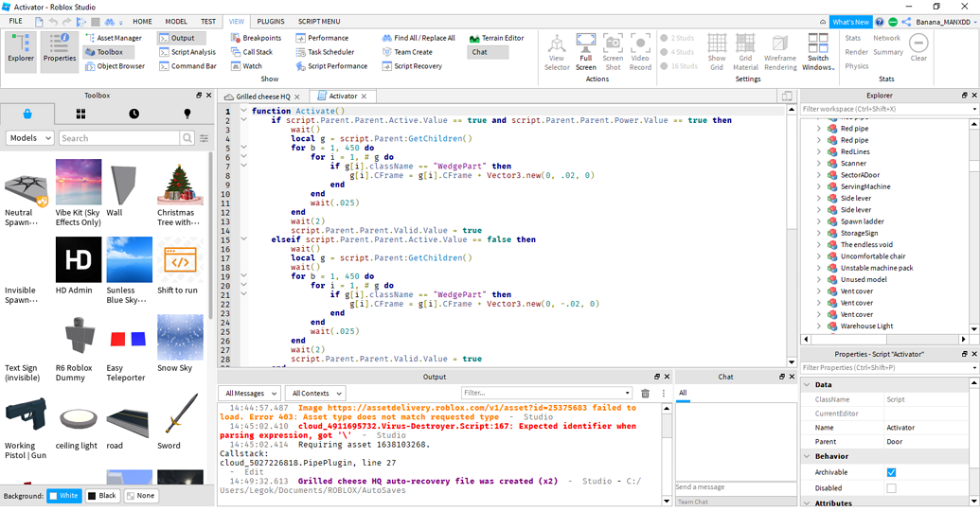Open Asset Manager
Image resolution: width=980 pixels, height=511 pixels.
(x=114, y=38)
